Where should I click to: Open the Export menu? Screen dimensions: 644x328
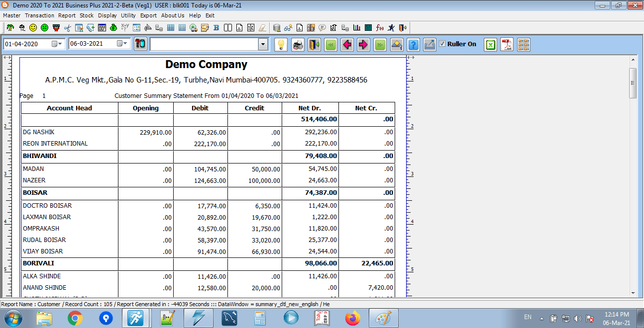click(148, 15)
